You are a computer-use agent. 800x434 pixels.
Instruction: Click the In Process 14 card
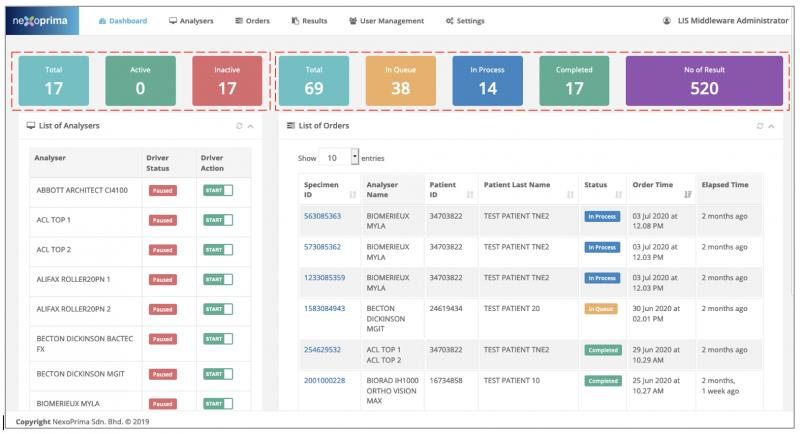[487, 81]
